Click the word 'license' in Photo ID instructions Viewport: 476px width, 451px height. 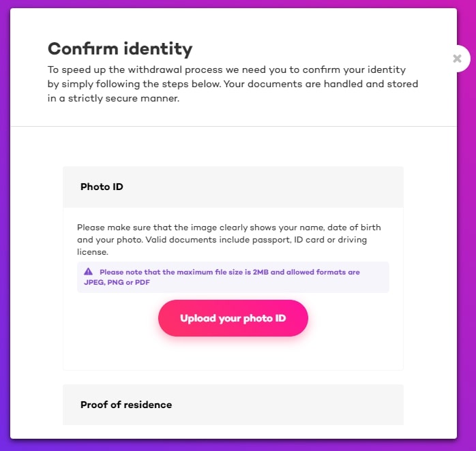click(x=93, y=252)
